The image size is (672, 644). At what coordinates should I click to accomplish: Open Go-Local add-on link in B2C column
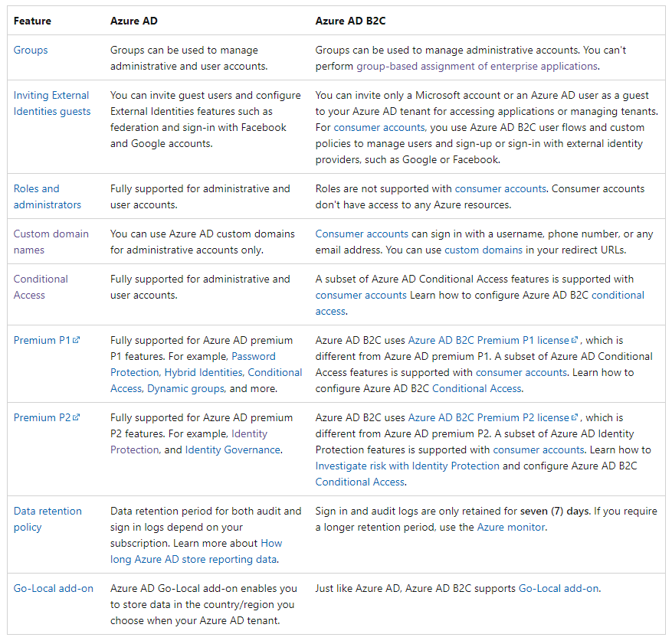click(559, 588)
